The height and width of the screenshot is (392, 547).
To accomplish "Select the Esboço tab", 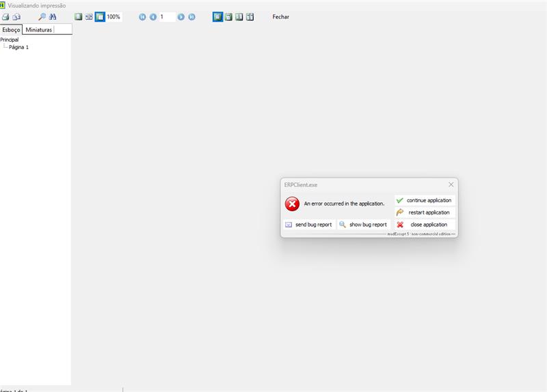I will (11, 29).
